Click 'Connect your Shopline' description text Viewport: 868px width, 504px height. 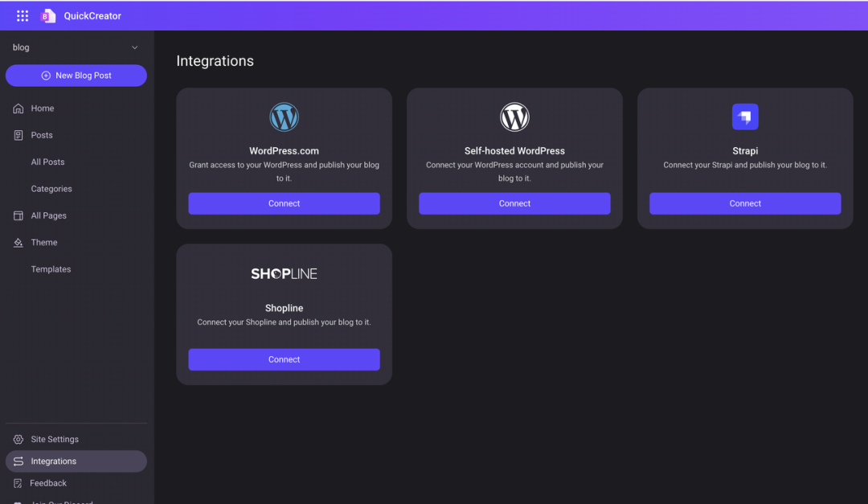coord(284,322)
